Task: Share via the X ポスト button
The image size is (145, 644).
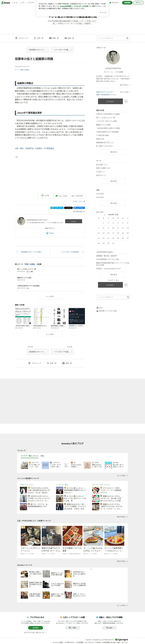Action: [x=68, y=208]
